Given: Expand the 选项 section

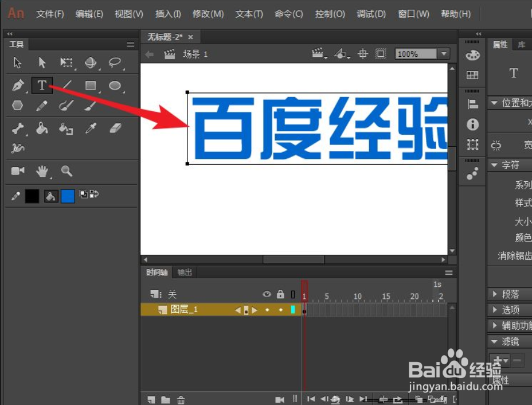Looking at the screenshot, I should (x=495, y=310).
